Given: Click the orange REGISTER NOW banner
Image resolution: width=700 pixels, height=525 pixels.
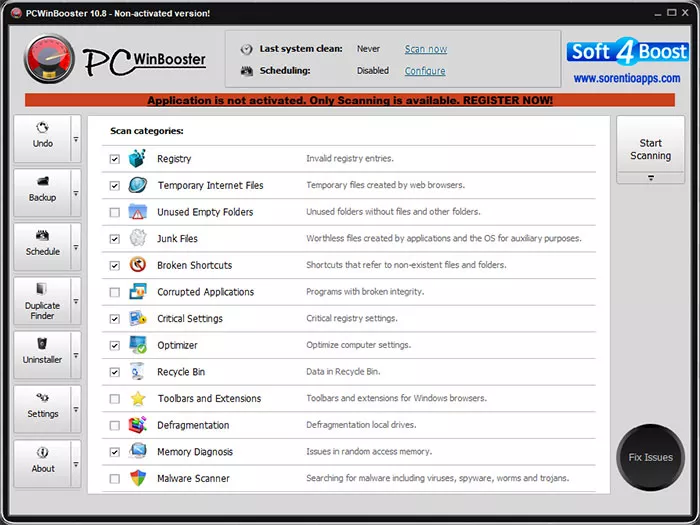Looking at the screenshot, I should 350,100.
